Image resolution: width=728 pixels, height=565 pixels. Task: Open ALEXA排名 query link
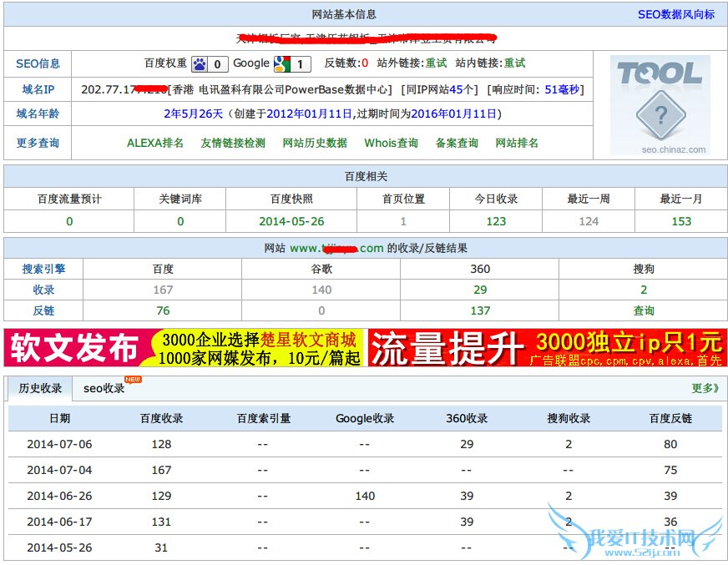coord(155,143)
